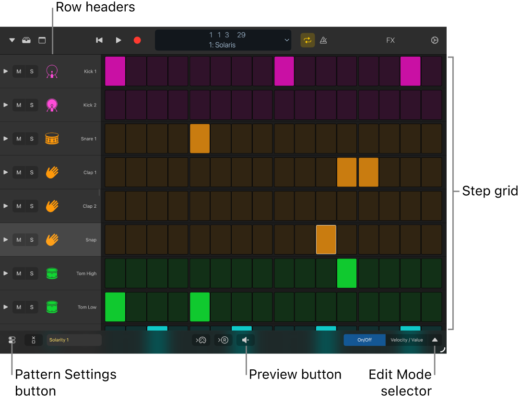Click the Clap 1 hand icon
This screenshot has width=532, height=402.
[52, 172]
